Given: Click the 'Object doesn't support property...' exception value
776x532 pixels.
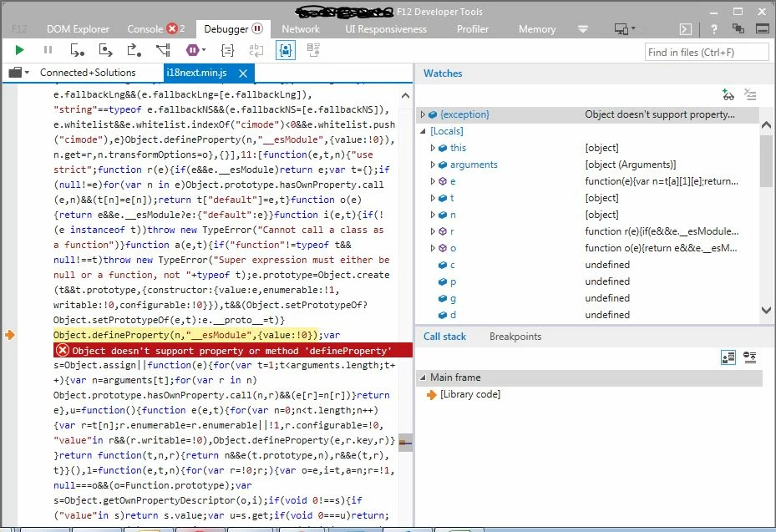Looking at the screenshot, I should pyautogui.click(x=660, y=114).
